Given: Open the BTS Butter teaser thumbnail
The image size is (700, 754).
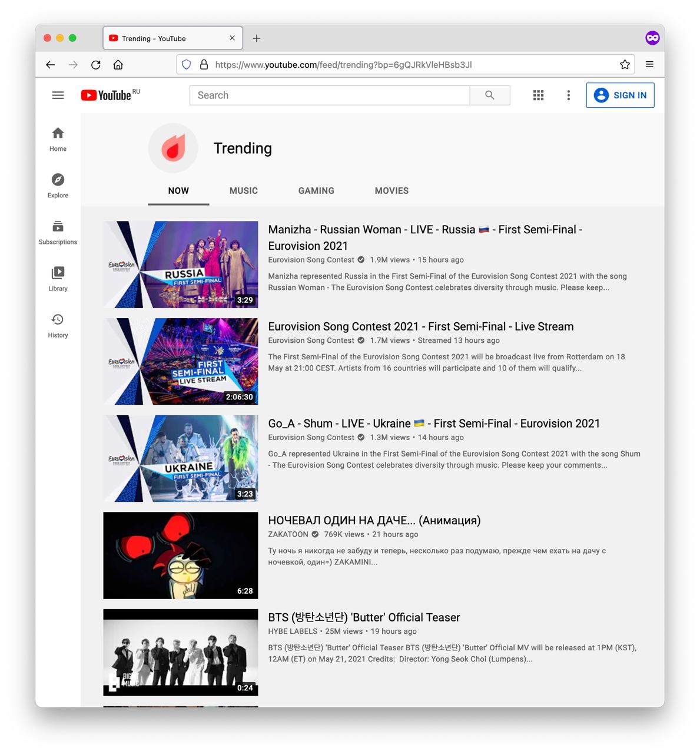Looking at the screenshot, I should click(181, 653).
